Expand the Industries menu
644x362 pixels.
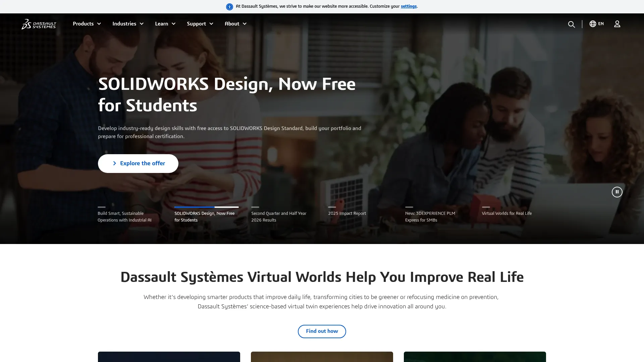(x=128, y=24)
